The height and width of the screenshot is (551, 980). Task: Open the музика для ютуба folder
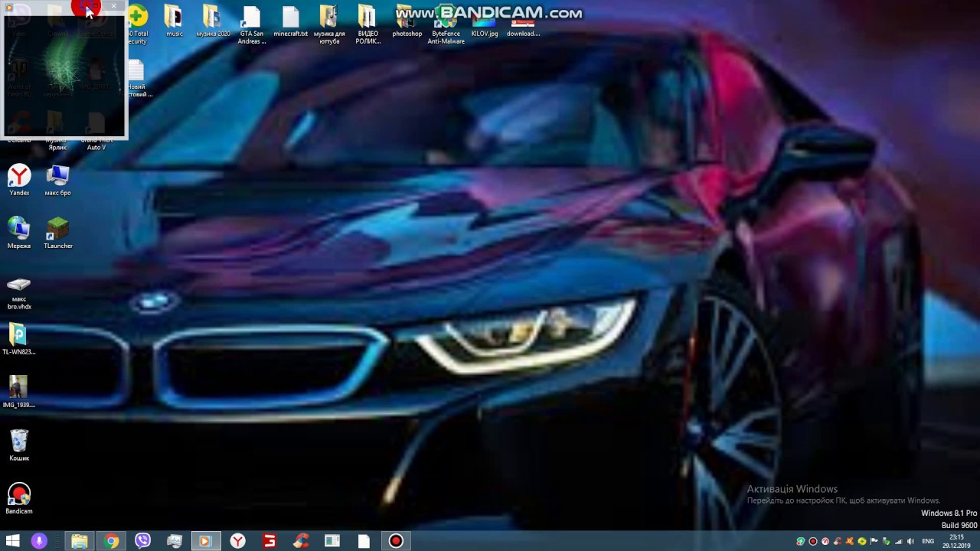pyautogui.click(x=329, y=25)
